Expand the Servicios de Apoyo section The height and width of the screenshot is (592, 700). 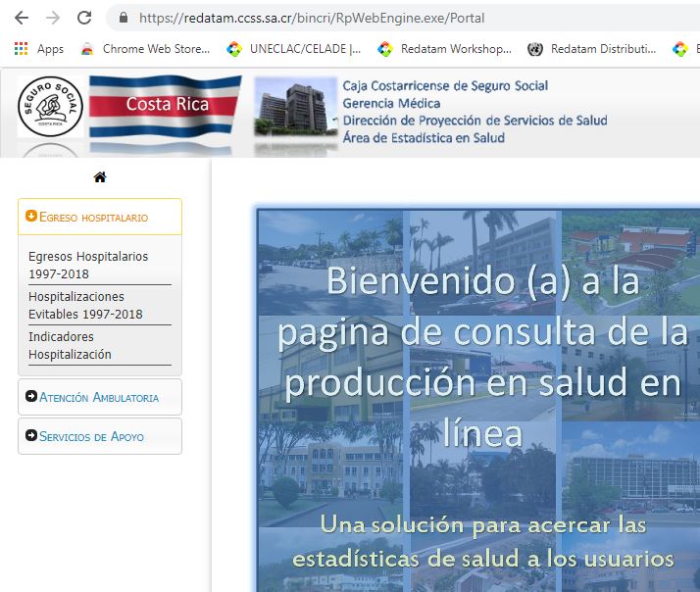(99, 436)
